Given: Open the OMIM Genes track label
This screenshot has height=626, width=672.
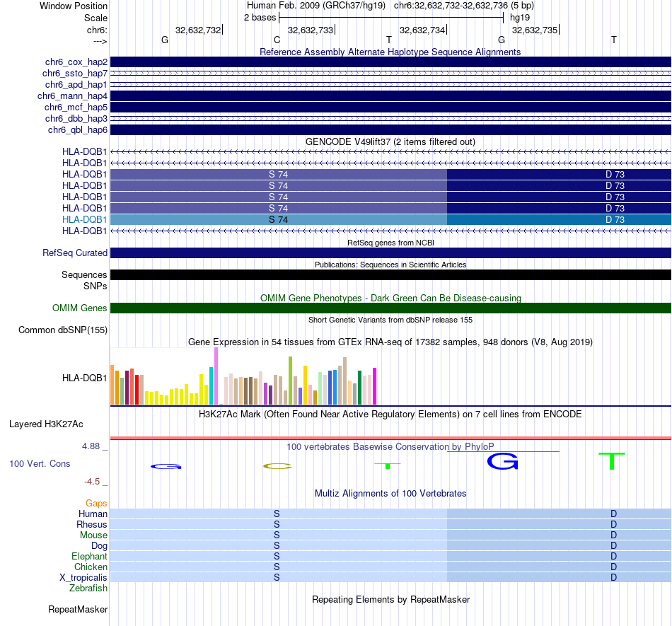Looking at the screenshot, I should click(x=79, y=308).
